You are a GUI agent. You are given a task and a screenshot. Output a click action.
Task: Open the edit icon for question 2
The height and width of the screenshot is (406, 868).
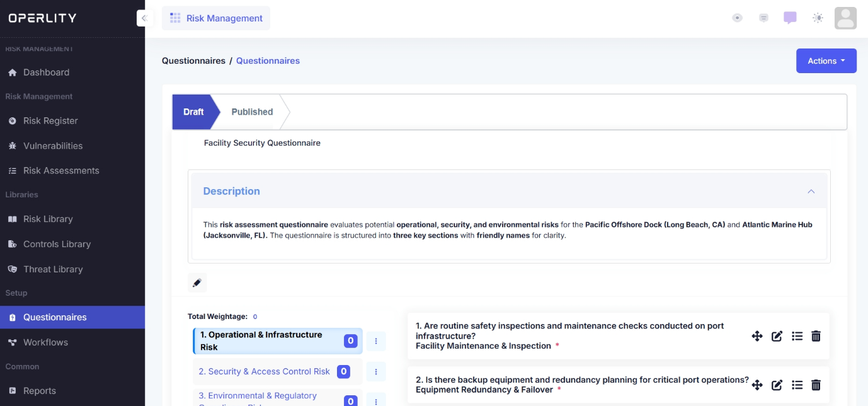777,385
